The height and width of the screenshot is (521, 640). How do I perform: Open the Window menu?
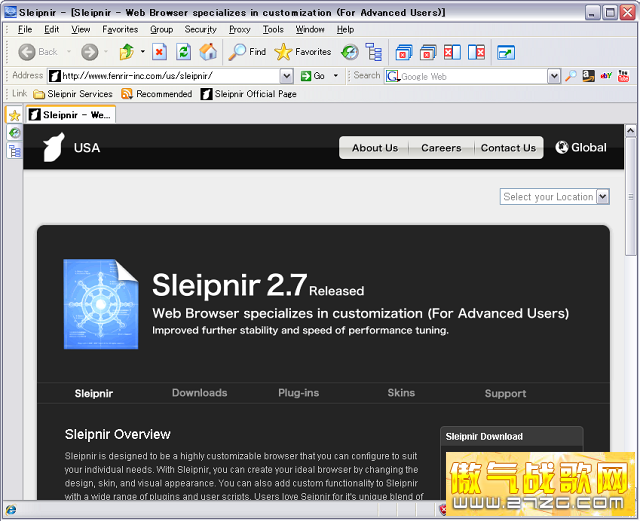(x=310, y=29)
